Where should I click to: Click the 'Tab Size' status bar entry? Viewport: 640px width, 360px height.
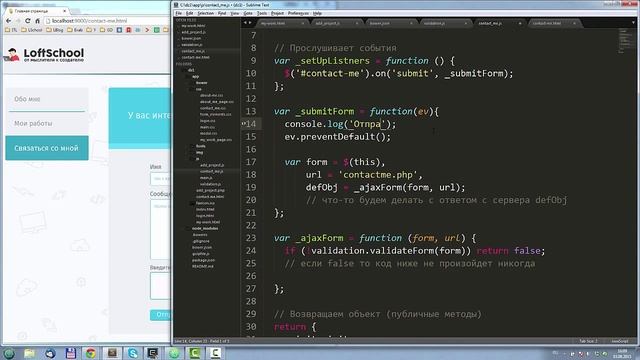coord(588,341)
